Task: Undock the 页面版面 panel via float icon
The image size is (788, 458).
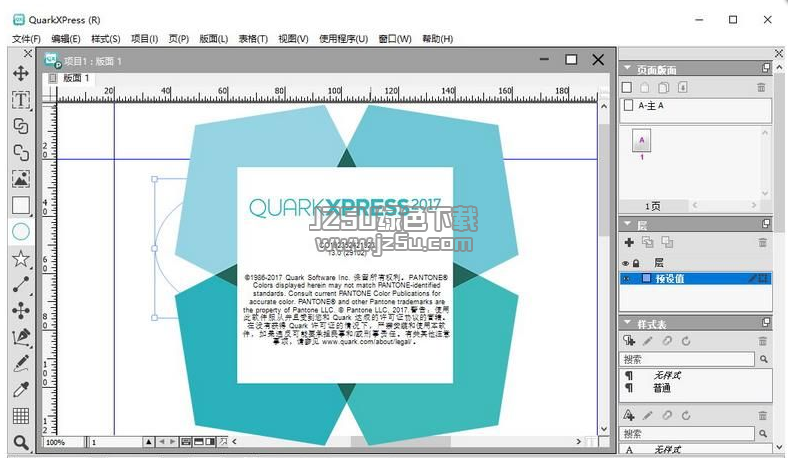Action: pos(766,67)
